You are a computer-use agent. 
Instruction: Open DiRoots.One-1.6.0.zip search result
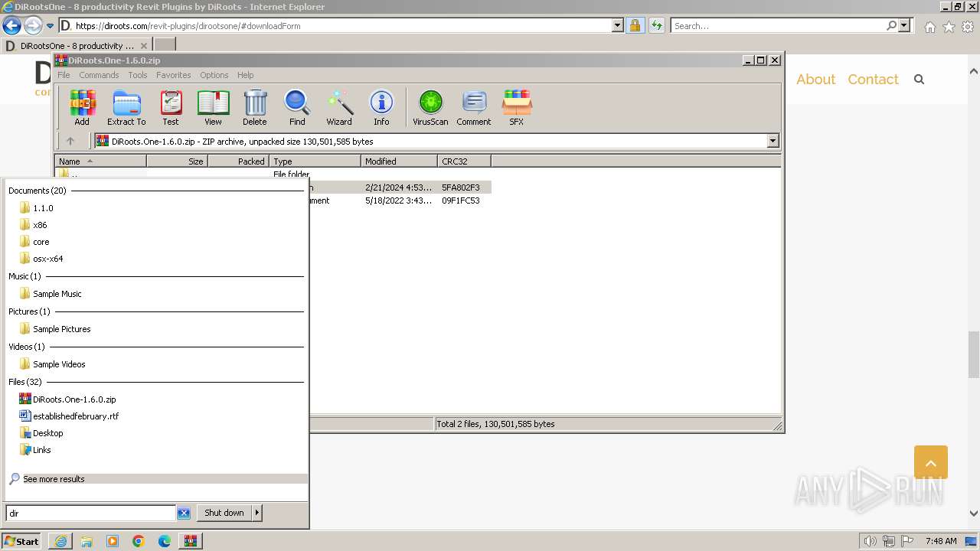[x=74, y=399]
